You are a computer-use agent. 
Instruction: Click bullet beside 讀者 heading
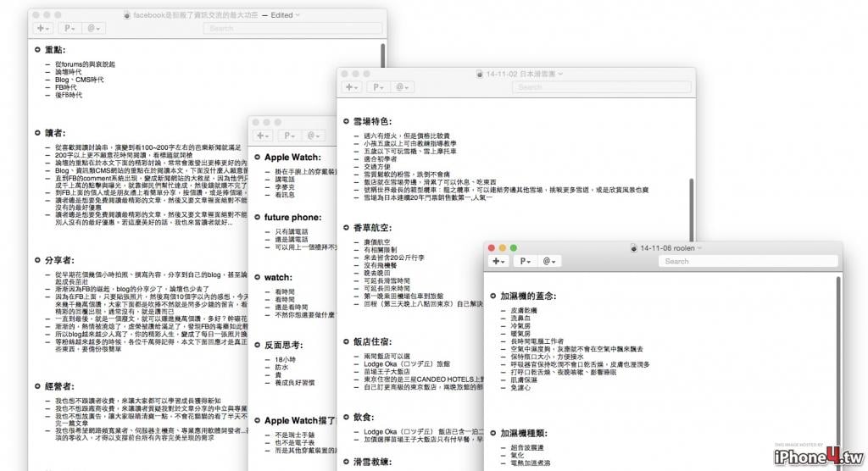pos(37,133)
